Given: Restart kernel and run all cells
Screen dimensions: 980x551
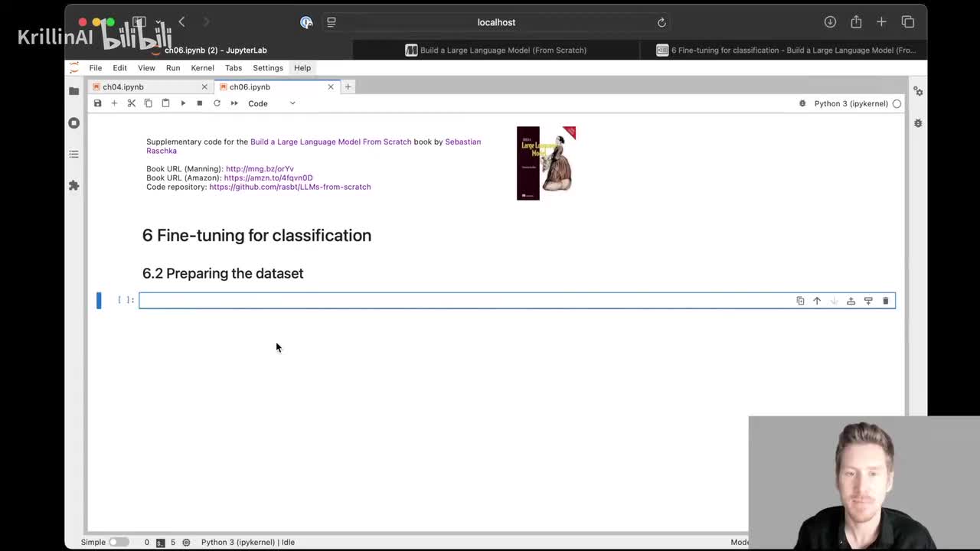Looking at the screenshot, I should click(x=234, y=103).
